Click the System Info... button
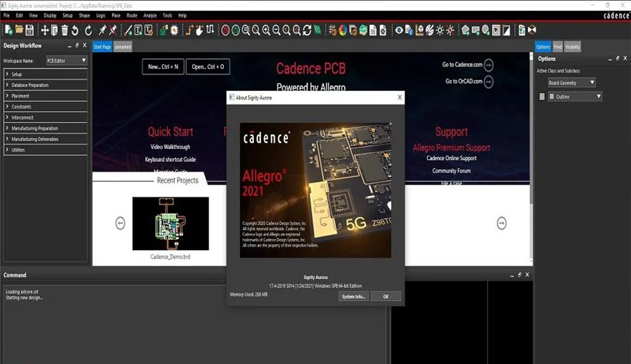Image resolution: width=631 pixels, height=364 pixels. click(354, 296)
